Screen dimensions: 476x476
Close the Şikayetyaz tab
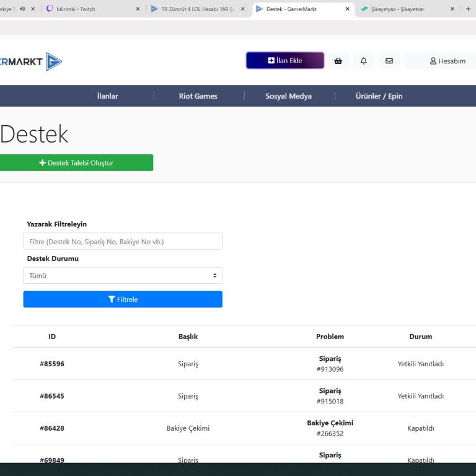pos(452,9)
